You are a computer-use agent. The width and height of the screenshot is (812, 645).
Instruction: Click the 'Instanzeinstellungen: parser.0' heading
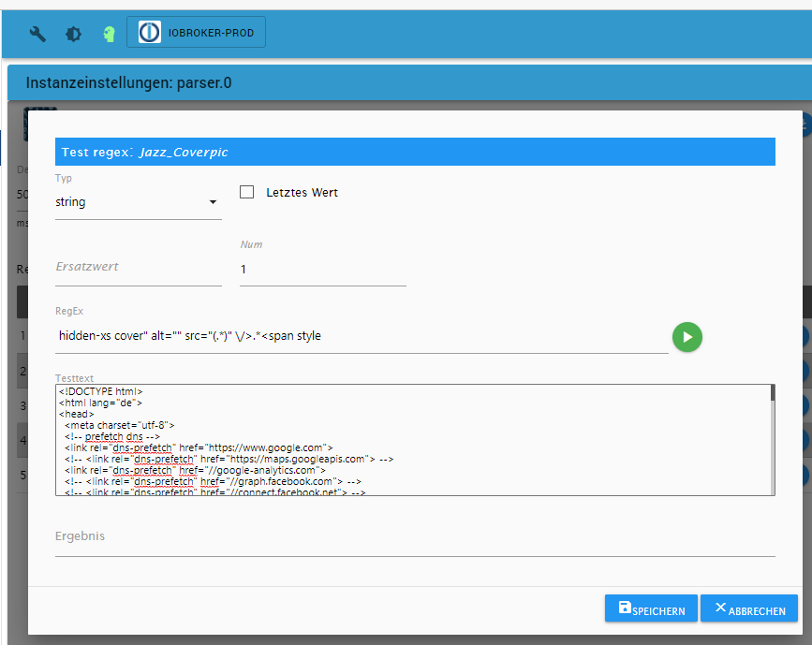coord(128,82)
